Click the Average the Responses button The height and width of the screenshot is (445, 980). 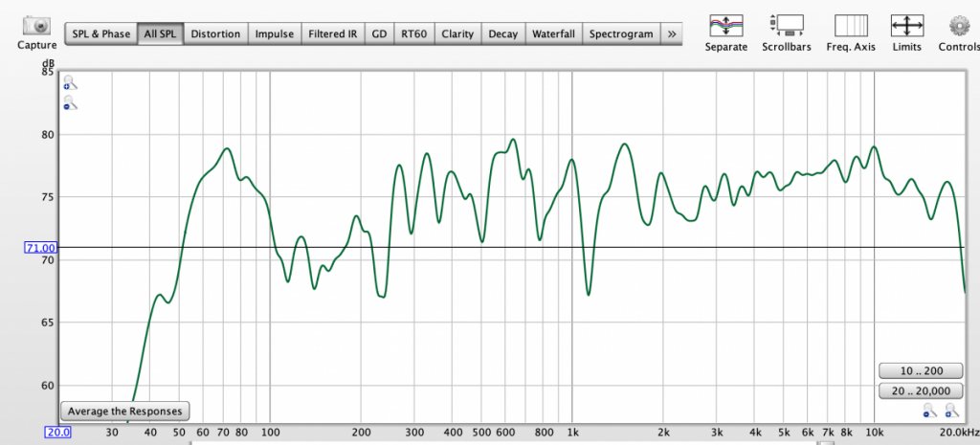(x=125, y=412)
